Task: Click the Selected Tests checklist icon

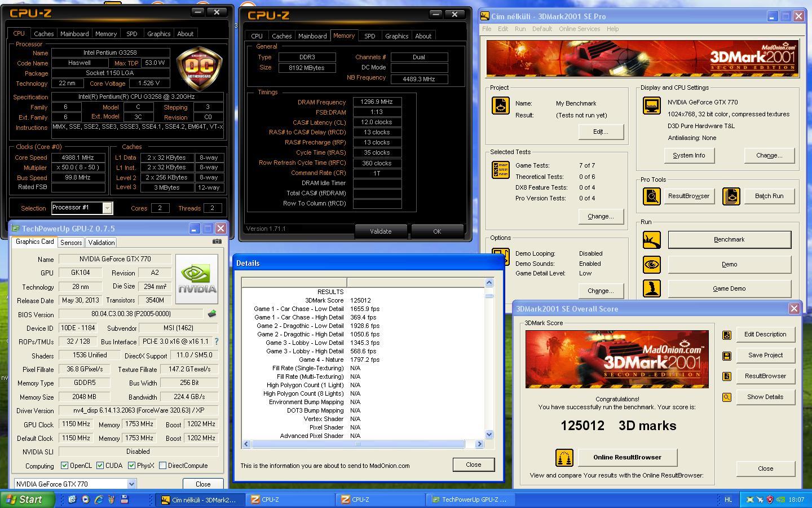Action: [x=501, y=170]
